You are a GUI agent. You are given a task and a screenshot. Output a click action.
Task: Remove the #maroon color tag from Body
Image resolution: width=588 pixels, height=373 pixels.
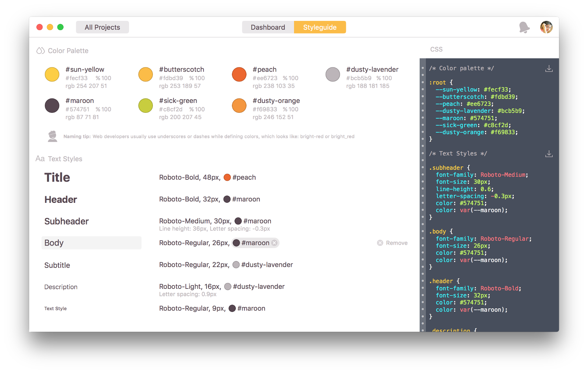point(274,243)
